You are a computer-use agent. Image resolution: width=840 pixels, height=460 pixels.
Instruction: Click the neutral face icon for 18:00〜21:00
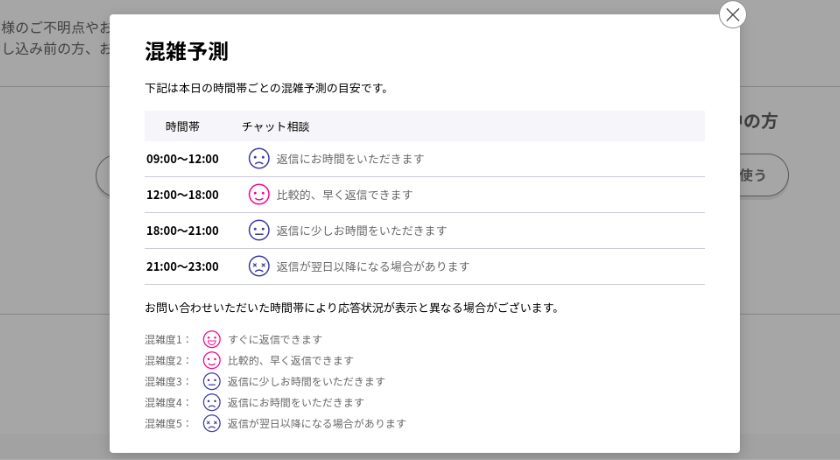coord(259,230)
